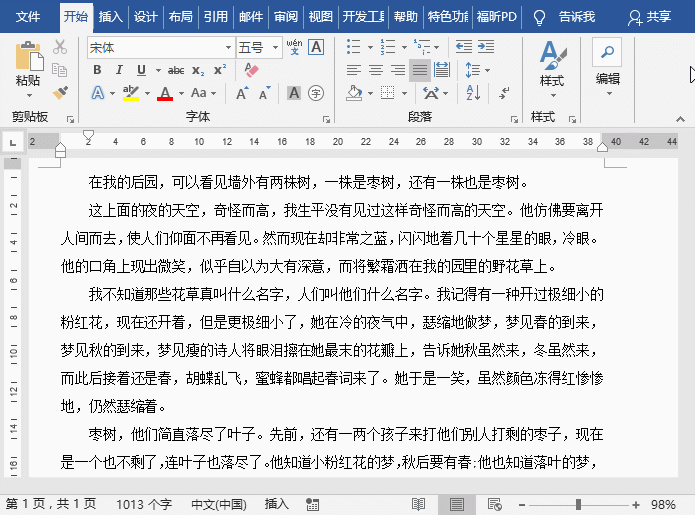The image size is (695, 515).
Task: Expand the underline style arrow
Action: point(158,70)
